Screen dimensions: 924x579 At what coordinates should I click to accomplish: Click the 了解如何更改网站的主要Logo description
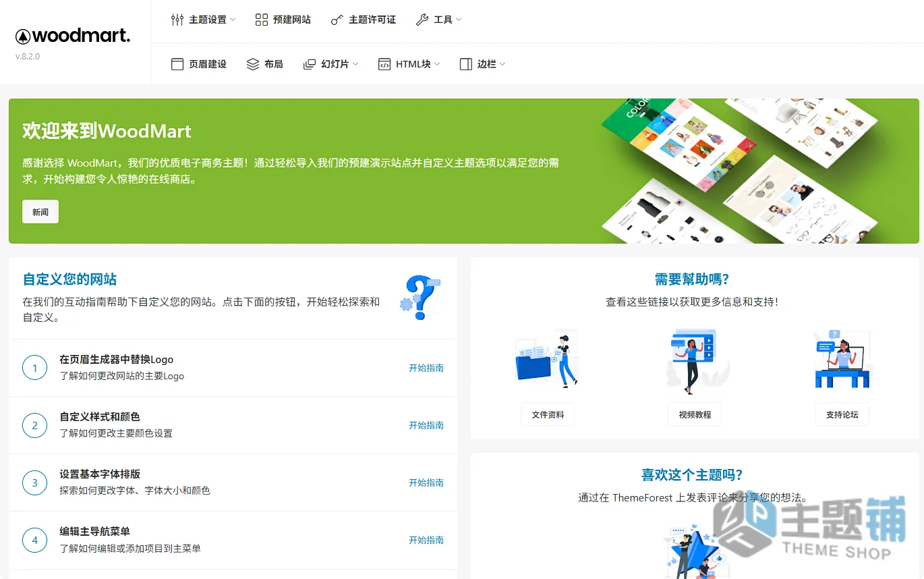[x=122, y=376]
